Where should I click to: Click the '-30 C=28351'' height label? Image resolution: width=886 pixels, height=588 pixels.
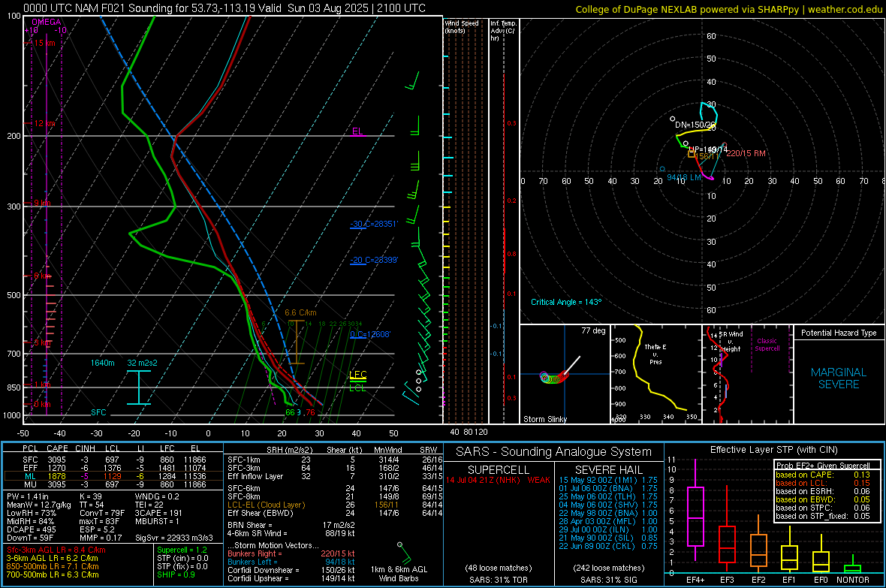click(x=374, y=224)
